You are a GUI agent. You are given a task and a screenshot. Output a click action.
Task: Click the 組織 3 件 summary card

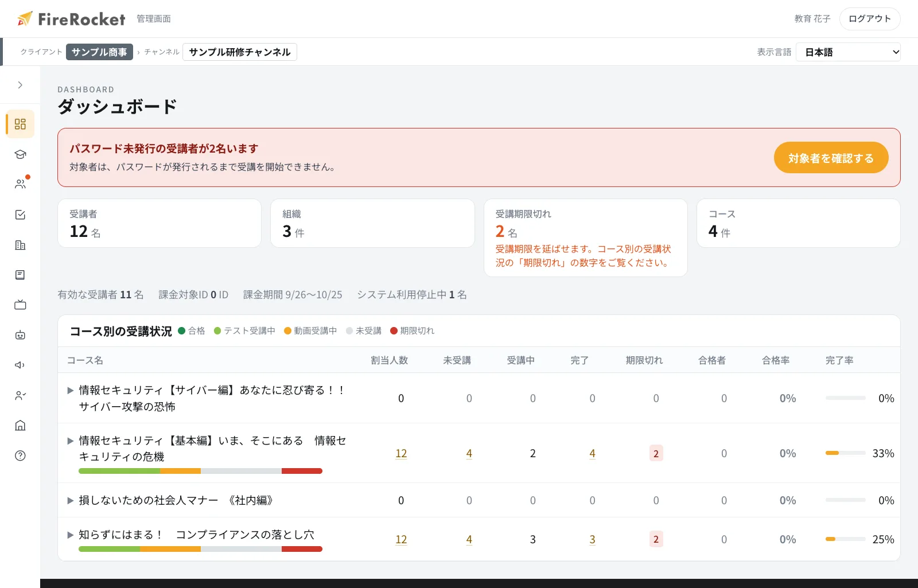(x=372, y=223)
